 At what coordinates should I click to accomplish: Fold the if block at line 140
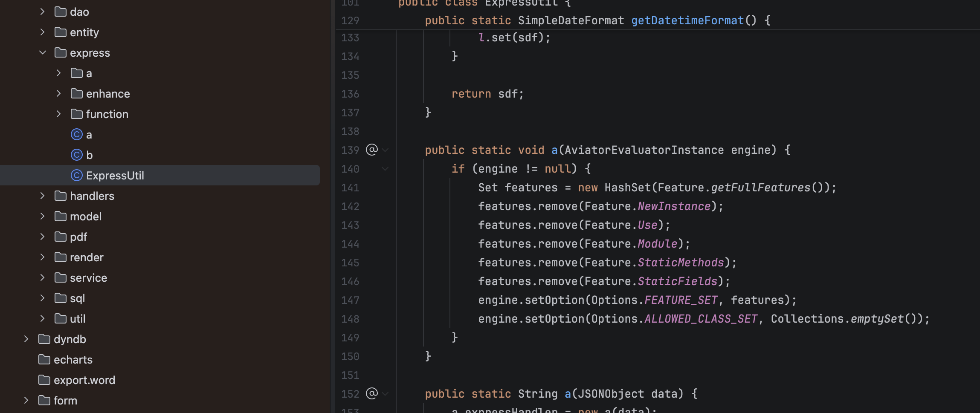386,169
